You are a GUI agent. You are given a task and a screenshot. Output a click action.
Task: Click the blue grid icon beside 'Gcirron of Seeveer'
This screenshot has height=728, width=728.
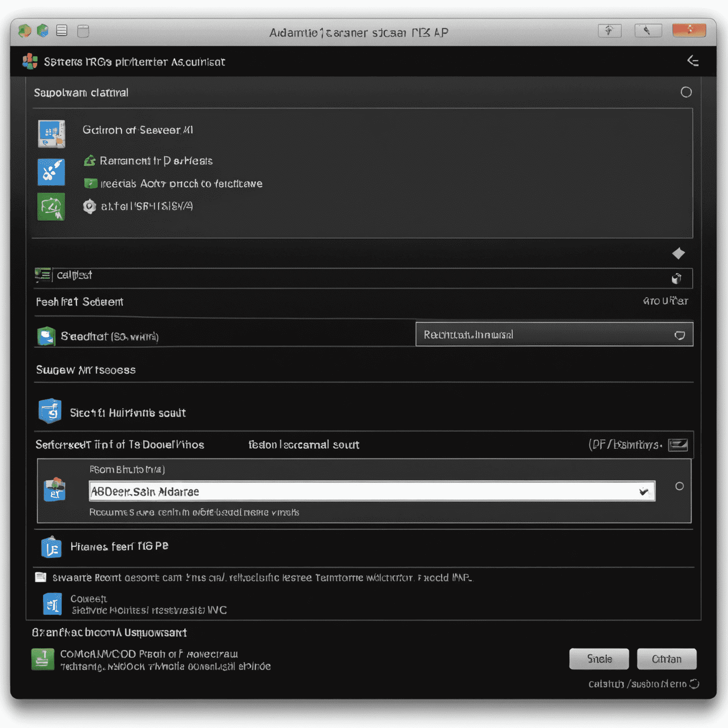(51, 134)
